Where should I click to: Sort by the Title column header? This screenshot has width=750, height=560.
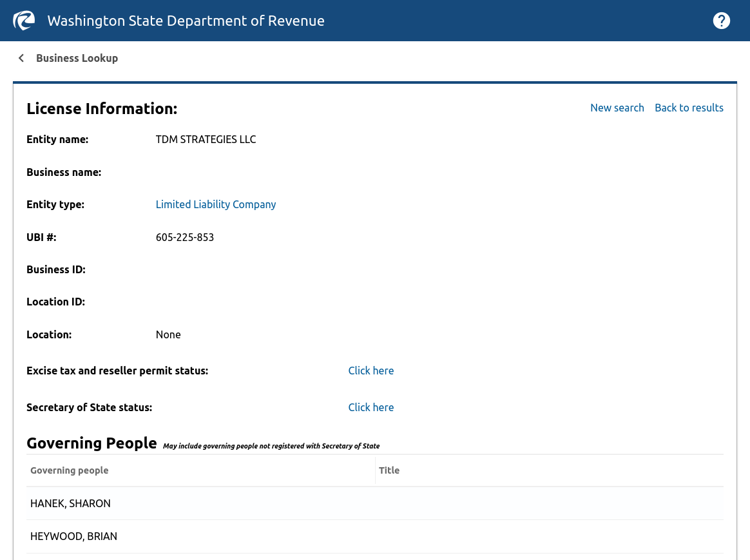[x=389, y=470]
